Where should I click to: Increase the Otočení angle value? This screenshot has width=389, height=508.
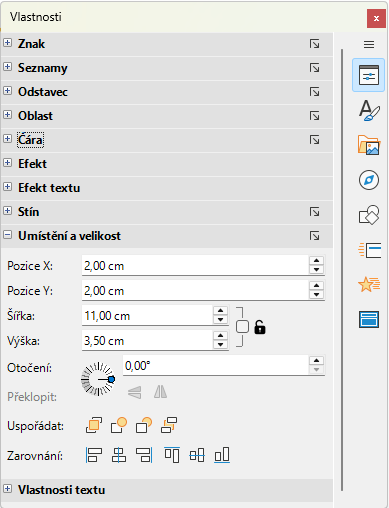coord(316,361)
